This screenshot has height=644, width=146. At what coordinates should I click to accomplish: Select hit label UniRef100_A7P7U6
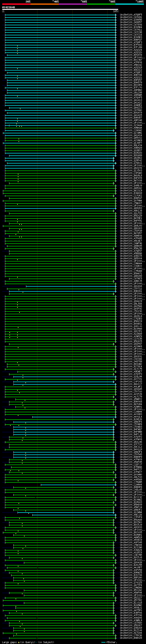[131, 615]
